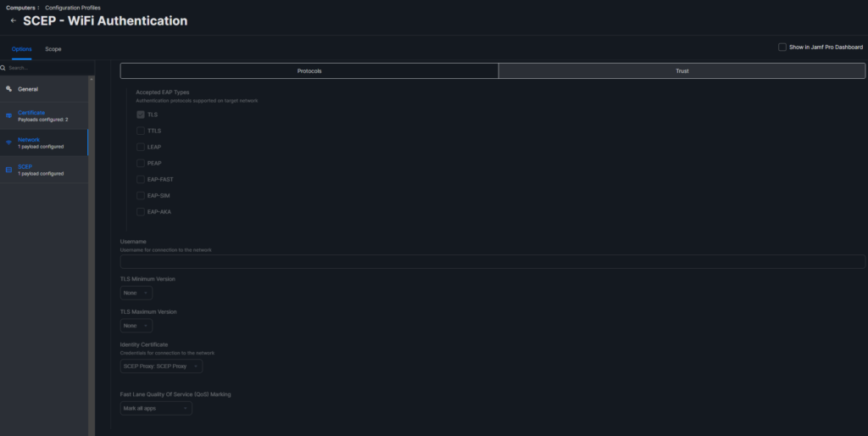Enable the TTLS checkbox

point(141,131)
